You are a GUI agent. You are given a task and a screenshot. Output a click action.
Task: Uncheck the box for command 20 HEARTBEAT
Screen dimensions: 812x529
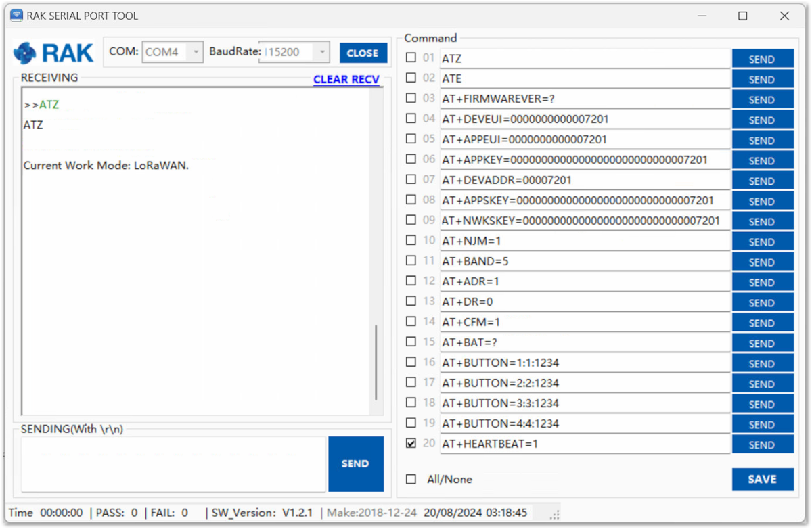click(411, 444)
